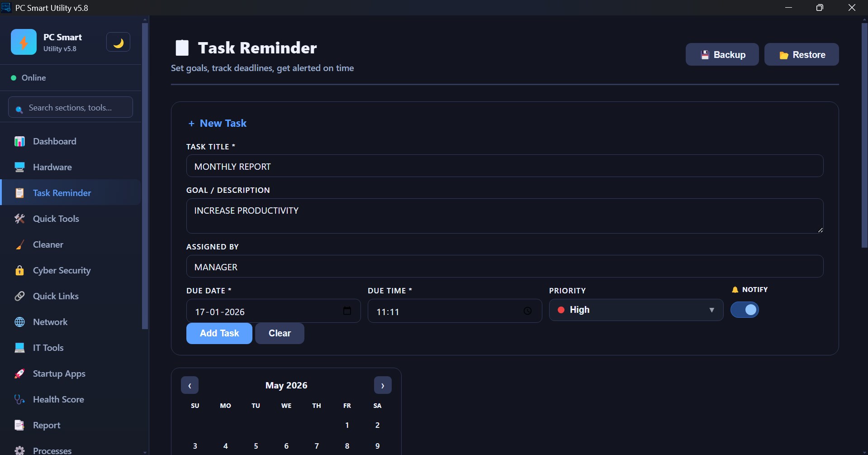Click the Quick Tools wrench icon
This screenshot has width=868, height=455.
(19, 219)
